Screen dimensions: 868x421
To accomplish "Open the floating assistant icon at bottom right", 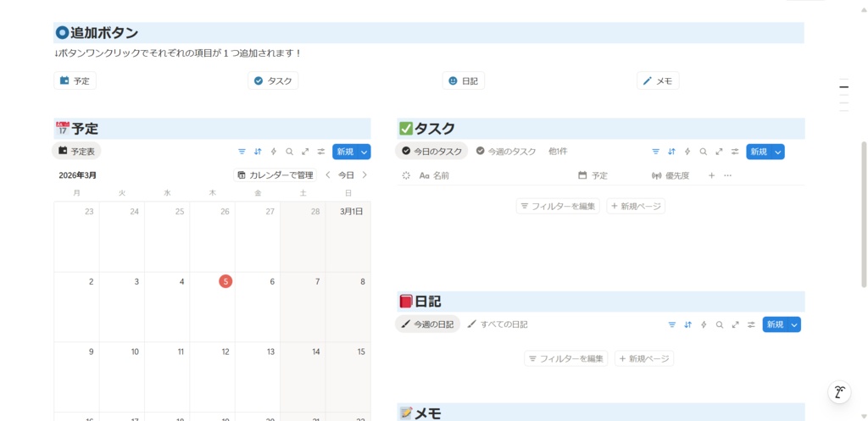I will [x=839, y=392].
